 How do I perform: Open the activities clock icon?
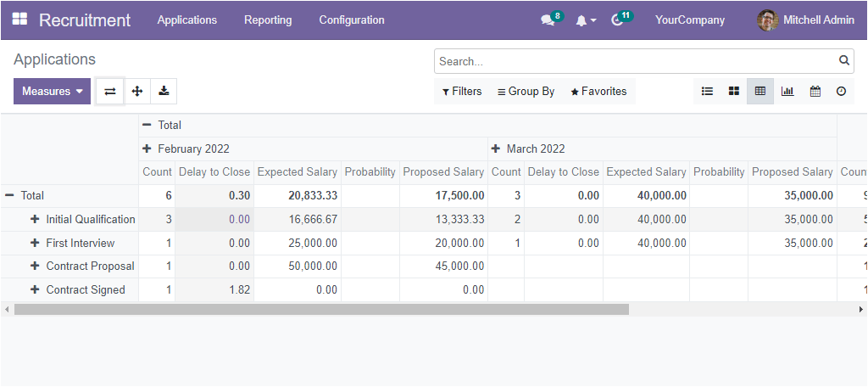coord(617,20)
